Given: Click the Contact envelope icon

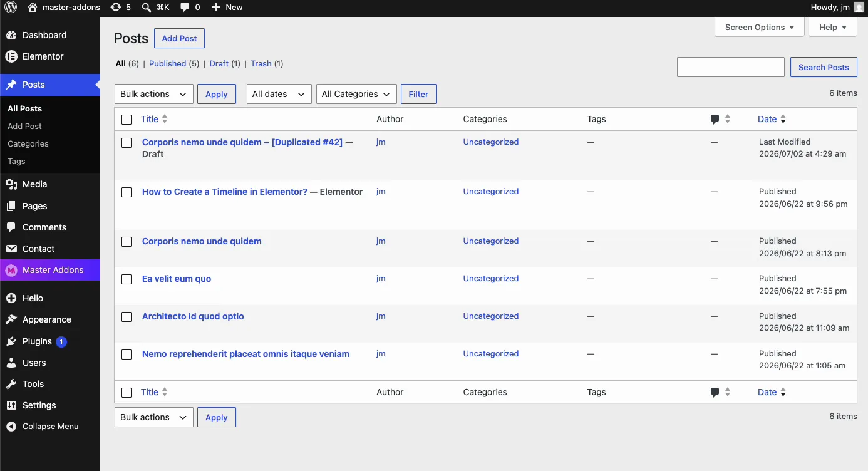Looking at the screenshot, I should (x=11, y=249).
